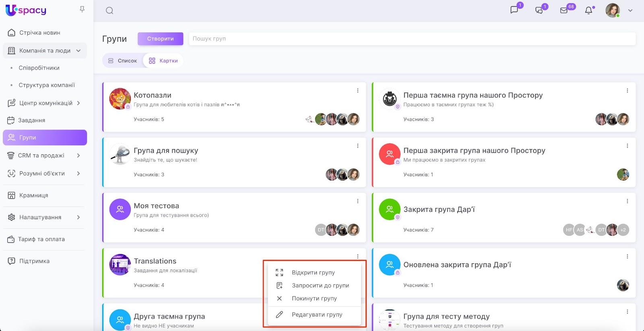Open three-dot menu on Котопазли card

[x=357, y=91]
